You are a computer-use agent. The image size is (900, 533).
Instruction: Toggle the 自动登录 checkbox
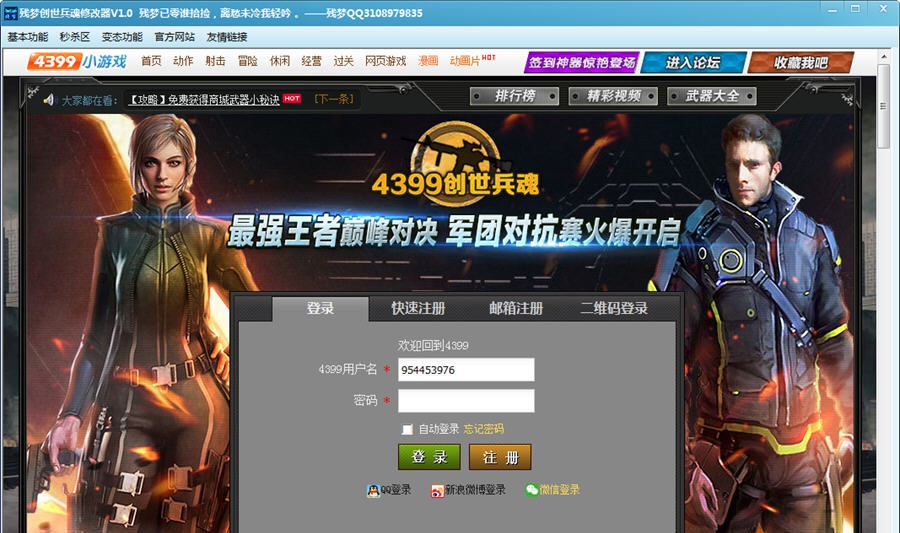pyautogui.click(x=407, y=429)
